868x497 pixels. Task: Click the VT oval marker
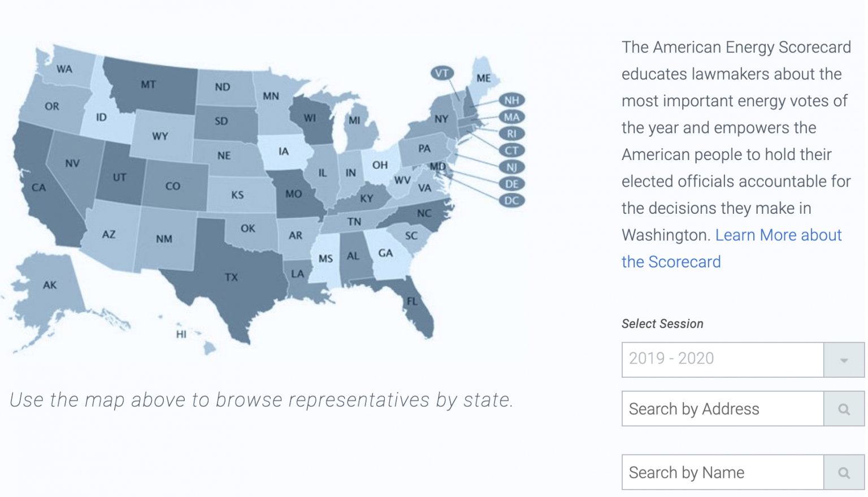click(442, 72)
